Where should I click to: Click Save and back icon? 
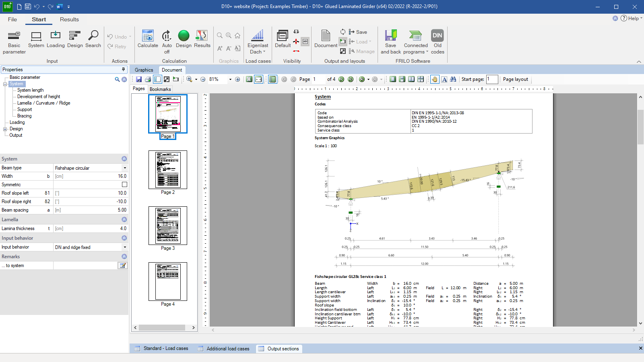(x=390, y=42)
